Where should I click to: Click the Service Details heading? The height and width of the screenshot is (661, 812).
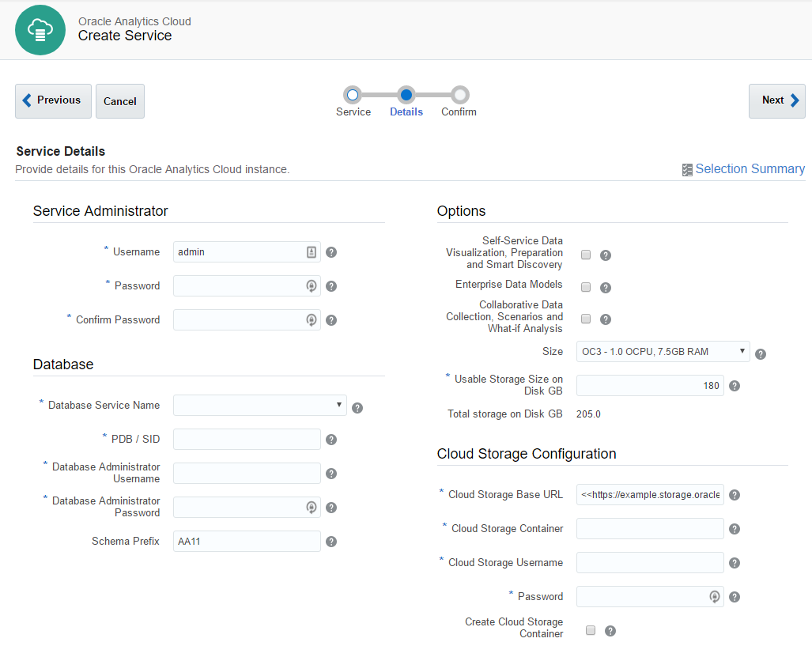click(61, 151)
